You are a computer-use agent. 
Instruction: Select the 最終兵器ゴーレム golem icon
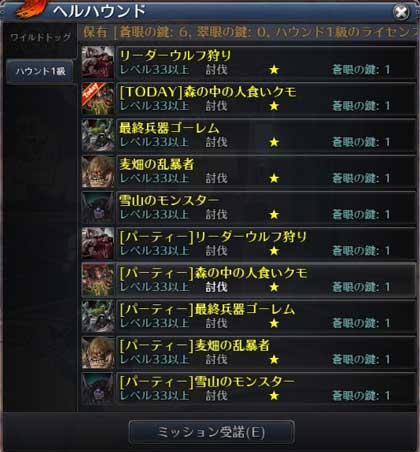pos(98,135)
